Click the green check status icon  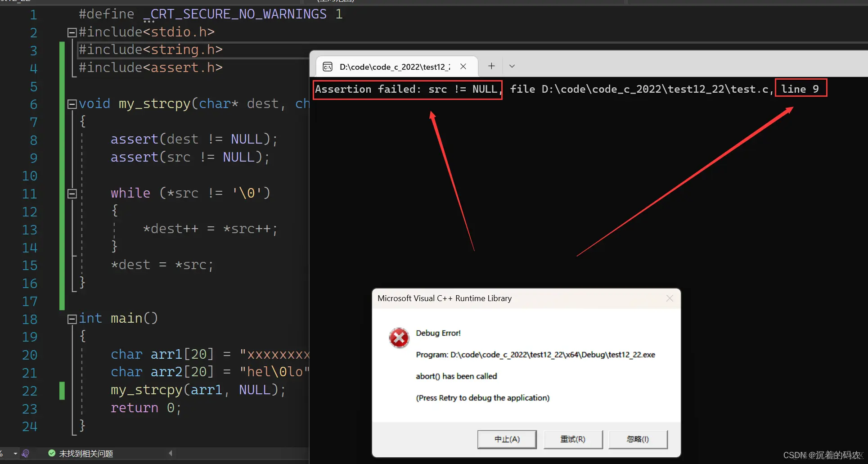(52, 453)
